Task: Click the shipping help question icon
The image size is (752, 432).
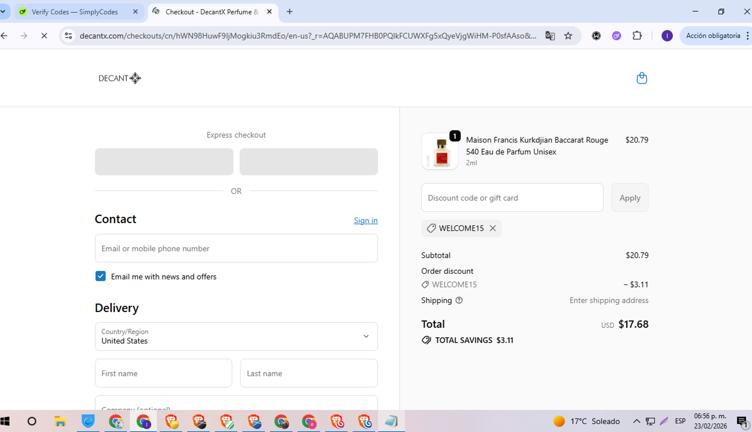Action: [459, 300]
